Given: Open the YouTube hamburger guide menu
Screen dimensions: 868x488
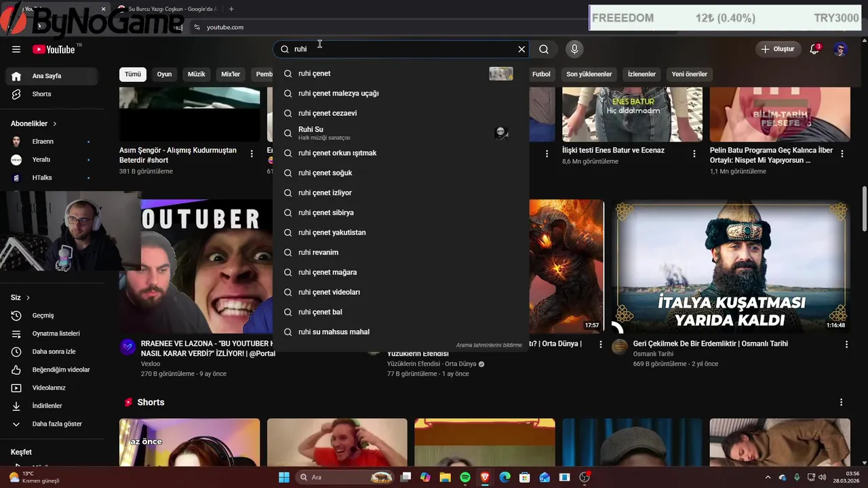Looking at the screenshot, I should tap(16, 49).
